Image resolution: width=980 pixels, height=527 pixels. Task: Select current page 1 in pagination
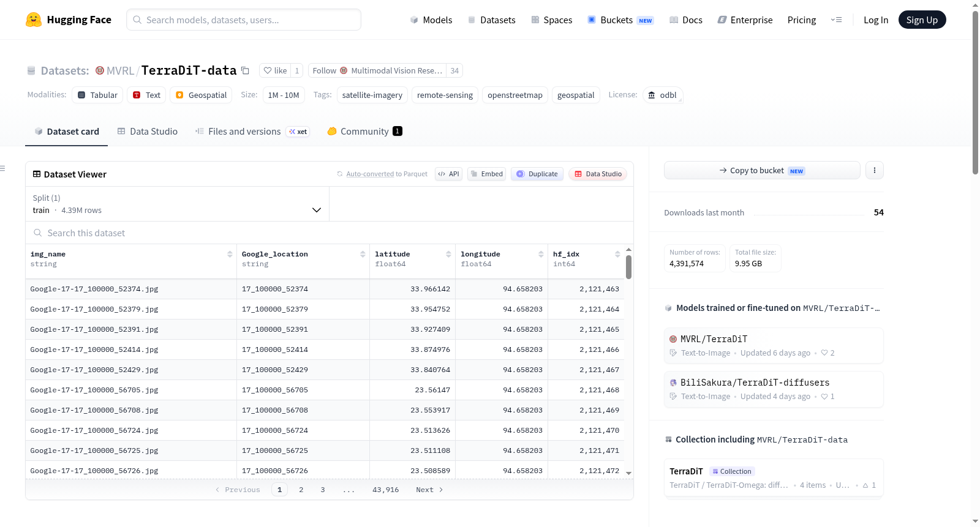pyautogui.click(x=279, y=490)
